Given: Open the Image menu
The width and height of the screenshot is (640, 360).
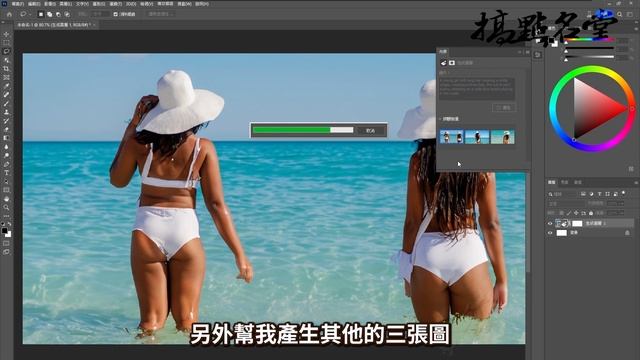Looking at the screenshot, I should tap(50, 4).
